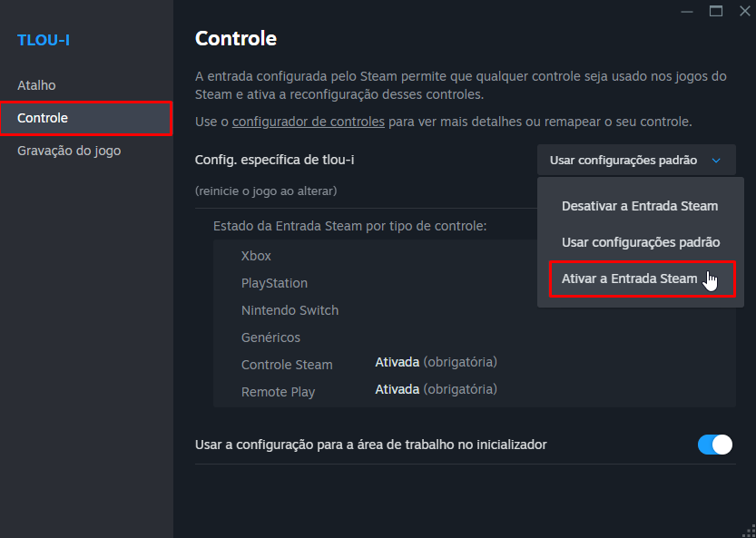Maximize the settings window
The height and width of the screenshot is (538, 756).
pos(716,11)
